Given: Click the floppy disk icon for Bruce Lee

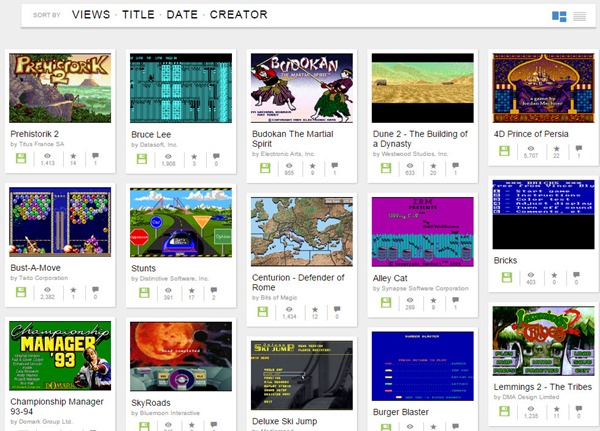Looking at the screenshot, I should 142,159.
